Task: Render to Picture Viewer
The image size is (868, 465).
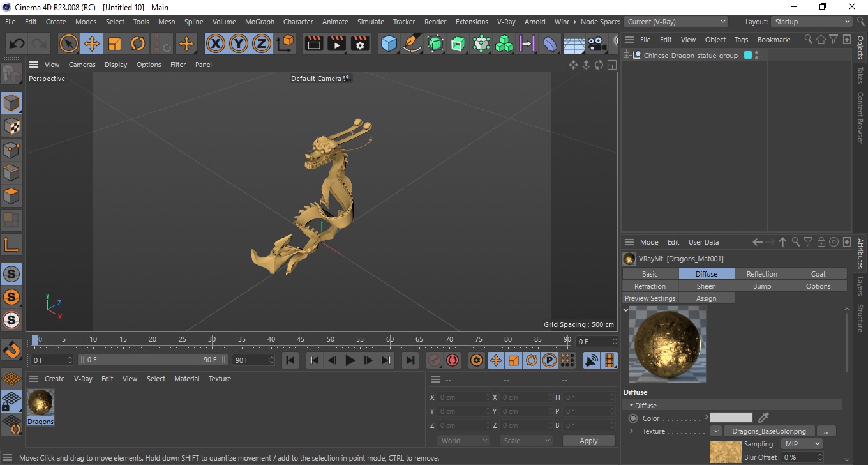Action: point(337,44)
